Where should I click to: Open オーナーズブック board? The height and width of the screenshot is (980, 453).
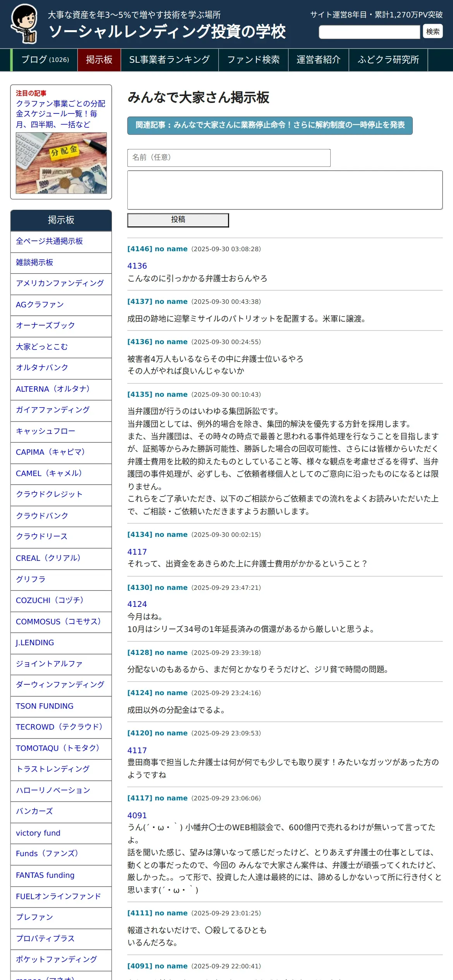coord(61,326)
